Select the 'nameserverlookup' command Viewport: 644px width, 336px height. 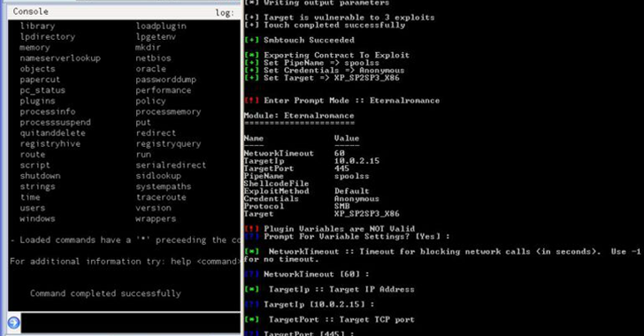[60, 58]
